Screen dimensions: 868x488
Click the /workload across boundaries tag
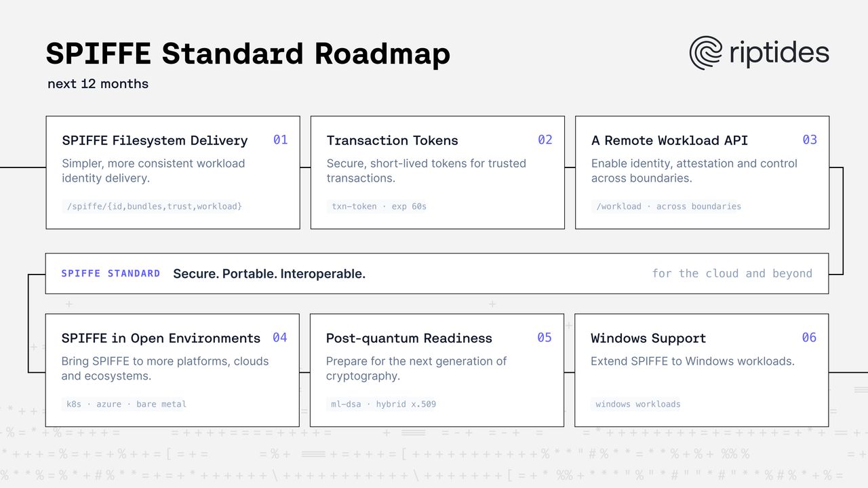669,206
